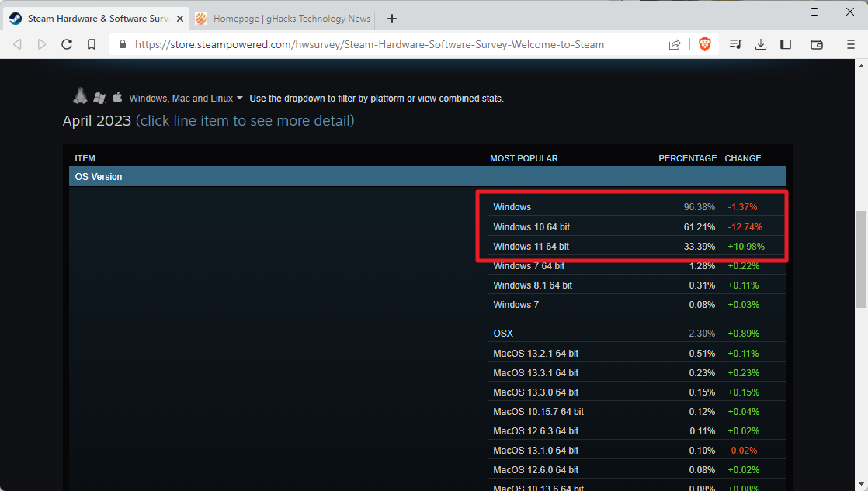Viewport: 868px width, 491px height.
Task: Select the MacOS 13.1.0 64 bit row
Action: [x=637, y=450]
